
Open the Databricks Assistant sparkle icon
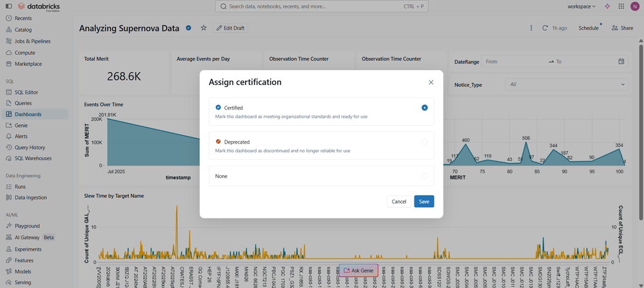point(607,6)
